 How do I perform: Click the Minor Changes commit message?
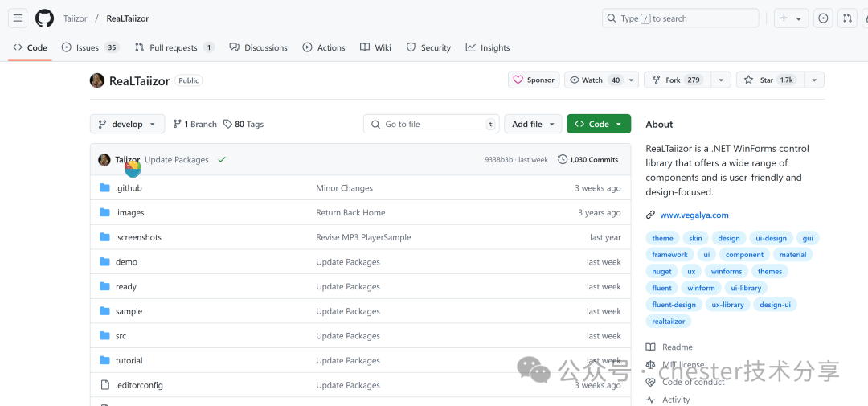pos(344,188)
